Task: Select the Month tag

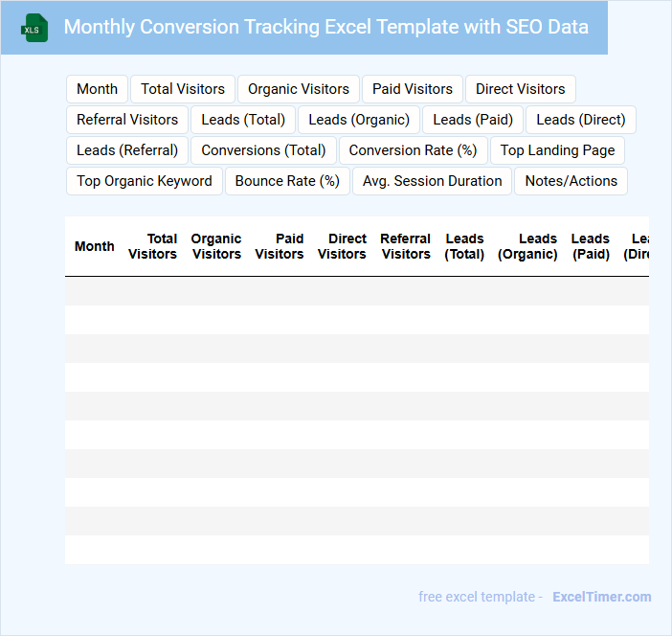Action: click(x=97, y=89)
